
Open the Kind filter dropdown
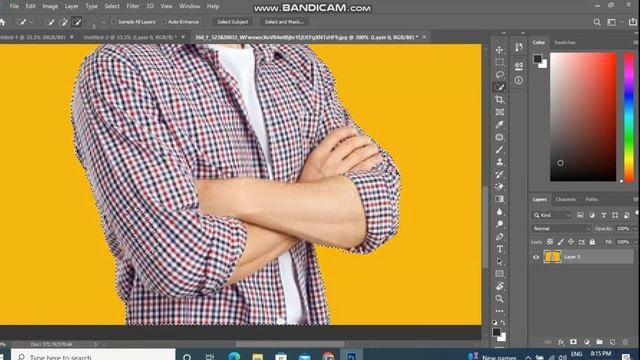click(x=552, y=215)
